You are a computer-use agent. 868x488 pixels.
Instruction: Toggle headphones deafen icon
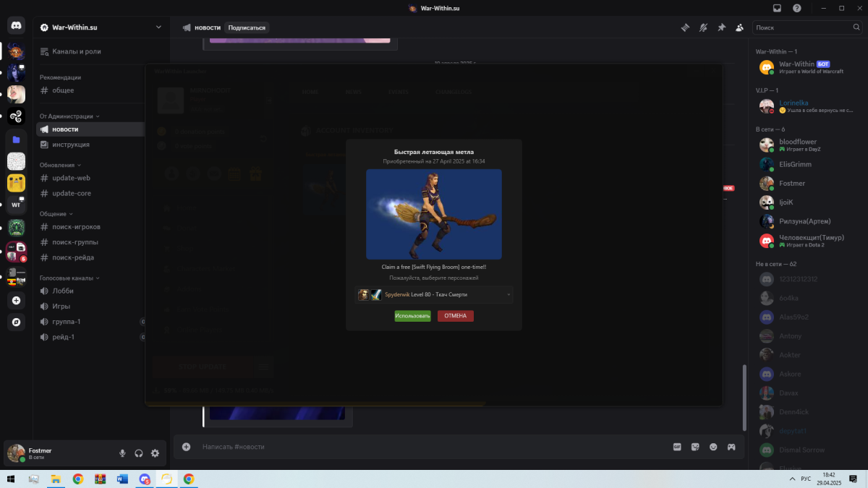click(x=139, y=453)
